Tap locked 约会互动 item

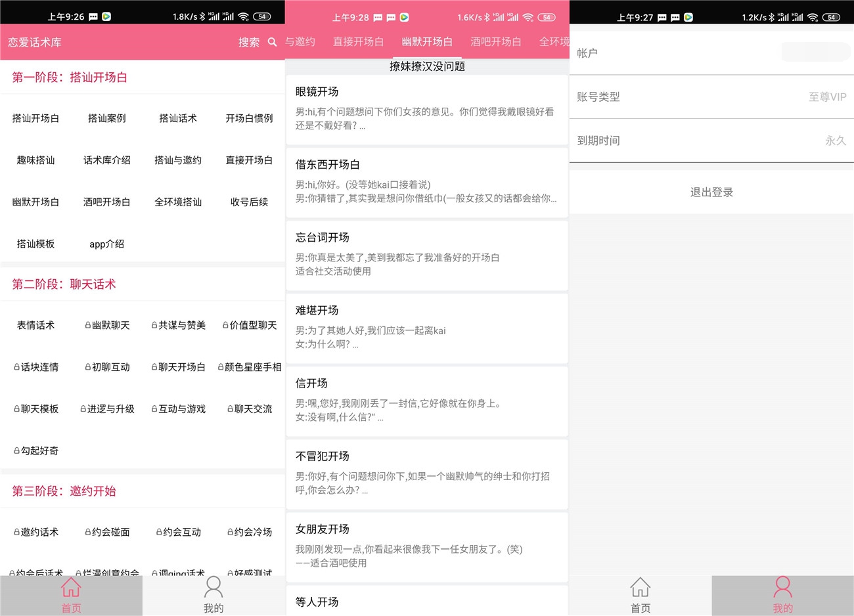[x=178, y=532]
